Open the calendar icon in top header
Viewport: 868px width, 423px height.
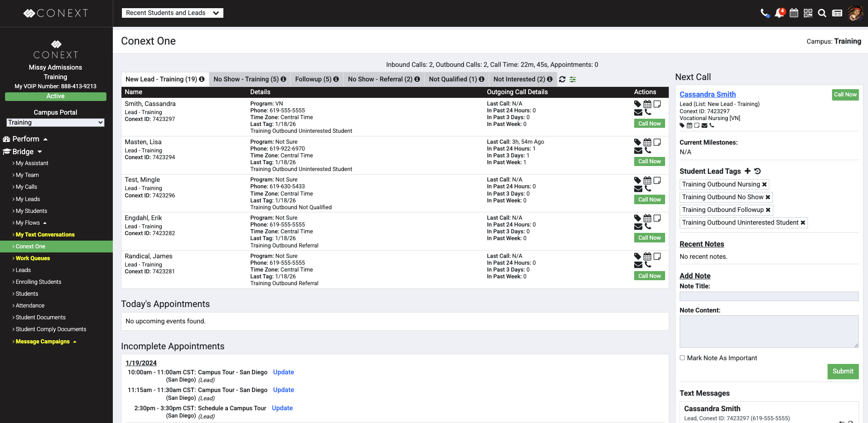[794, 13]
